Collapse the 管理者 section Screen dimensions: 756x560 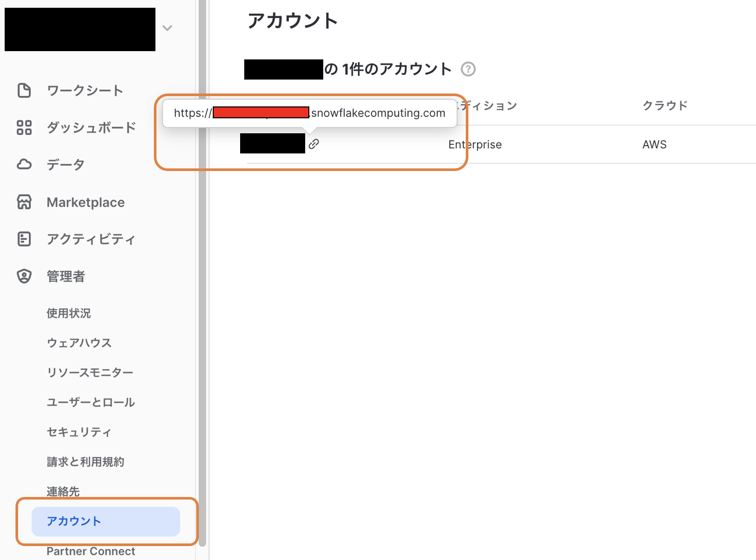66,276
